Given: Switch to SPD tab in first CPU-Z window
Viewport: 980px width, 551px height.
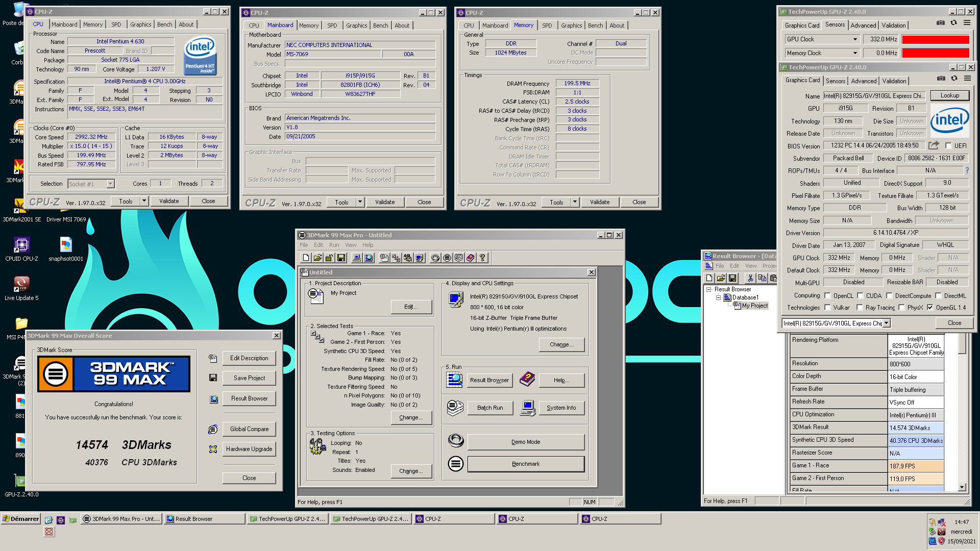Looking at the screenshot, I should 116,24.
